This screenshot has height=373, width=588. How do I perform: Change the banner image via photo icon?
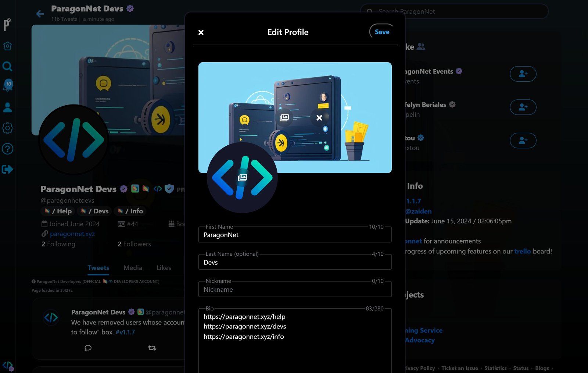click(x=284, y=118)
